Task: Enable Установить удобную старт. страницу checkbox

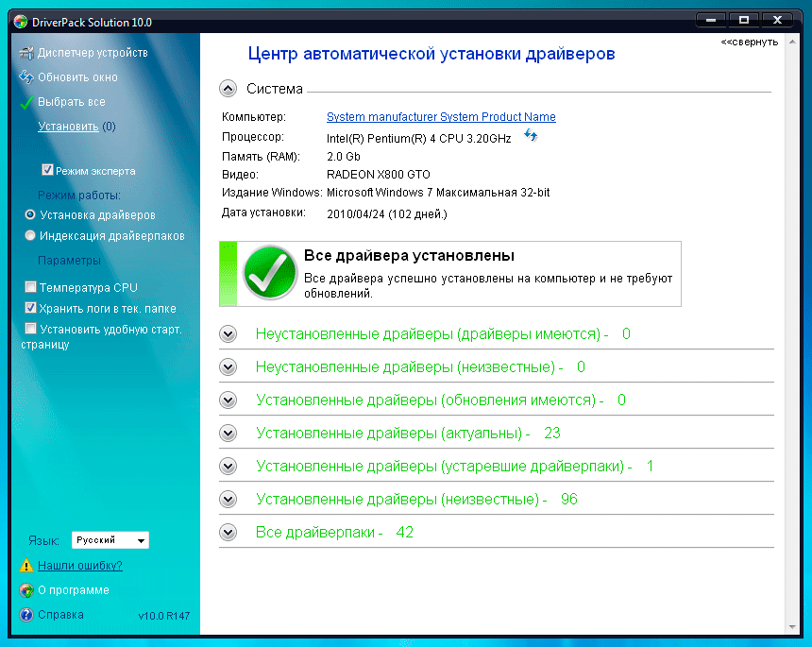Action: click(x=30, y=329)
